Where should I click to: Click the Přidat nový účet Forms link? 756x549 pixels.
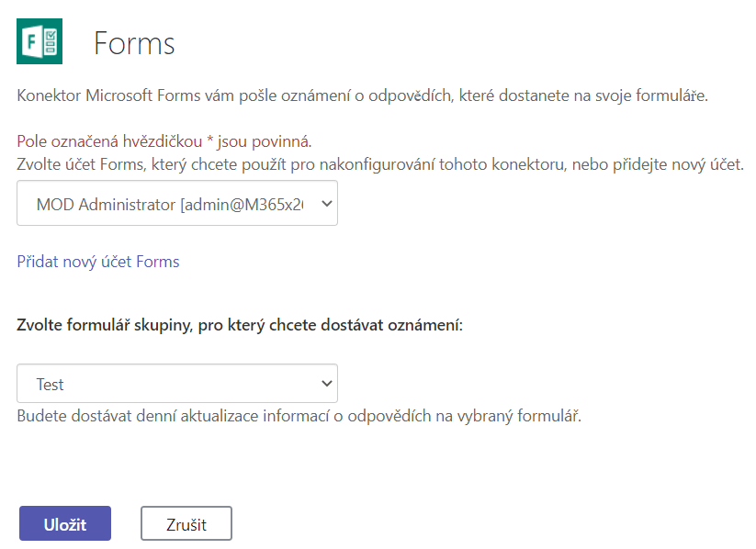[98, 262]
